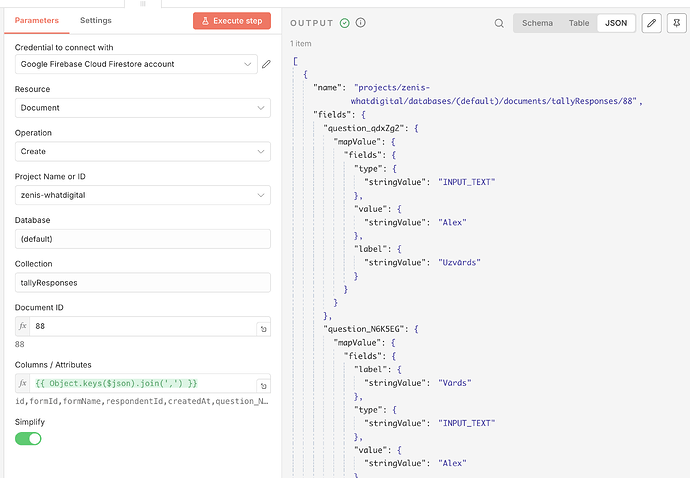Click the Document ID field containing 88

(x=143, y=326)
